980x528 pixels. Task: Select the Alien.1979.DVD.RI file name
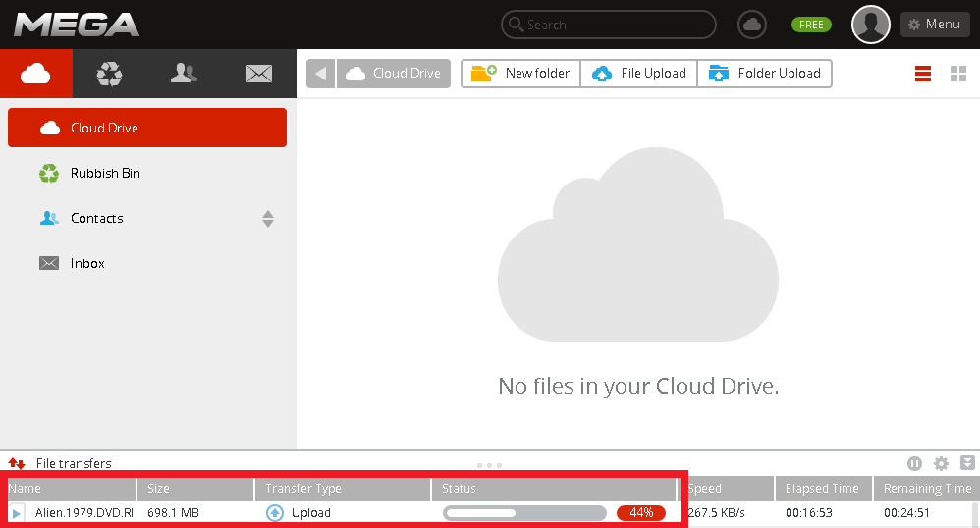click(84, 513)
